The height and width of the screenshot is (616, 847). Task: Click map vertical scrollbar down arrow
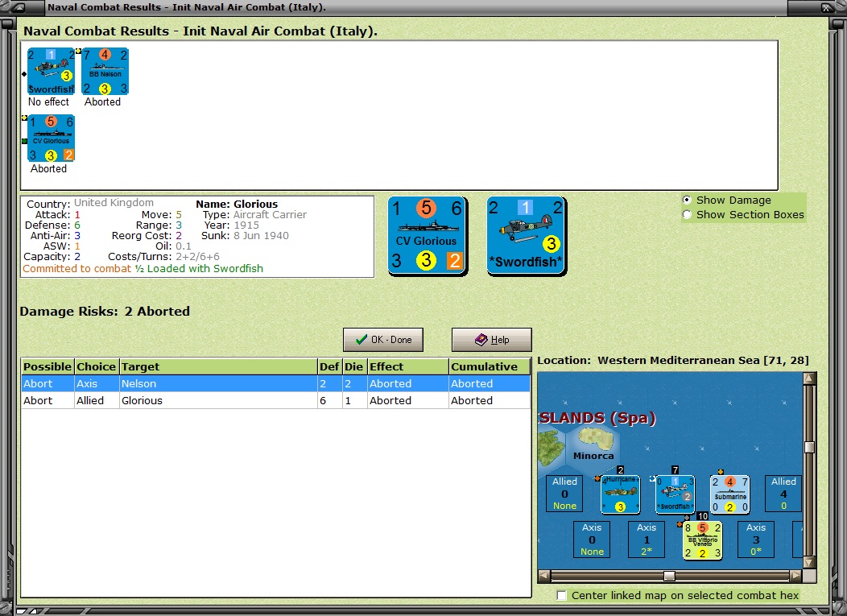pos(808,563)
